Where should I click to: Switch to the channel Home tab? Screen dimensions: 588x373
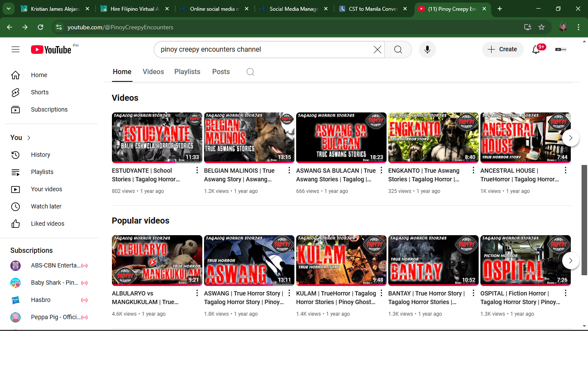122,72
